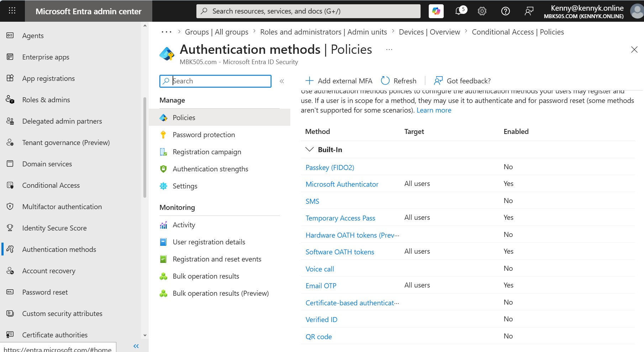Go to Groups | All groups breadcrumb
This screenshot has height=352, width=644.
coord(217,32)
